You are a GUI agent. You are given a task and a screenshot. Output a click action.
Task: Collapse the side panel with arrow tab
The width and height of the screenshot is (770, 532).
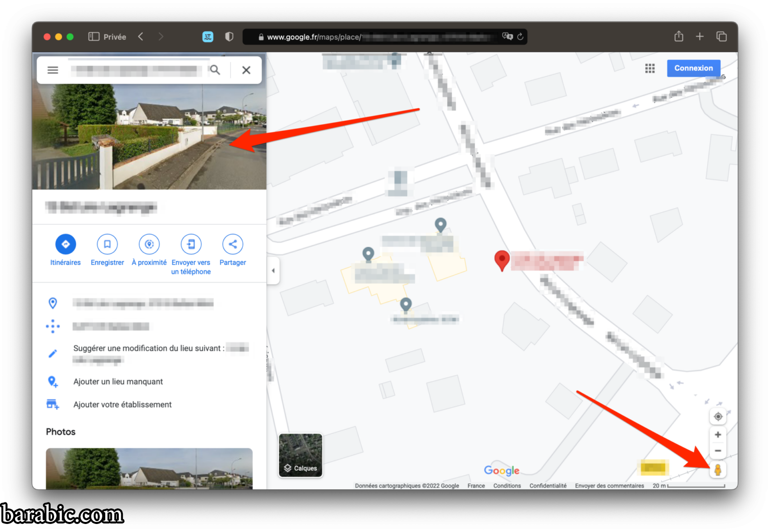(x=273, y=271)
